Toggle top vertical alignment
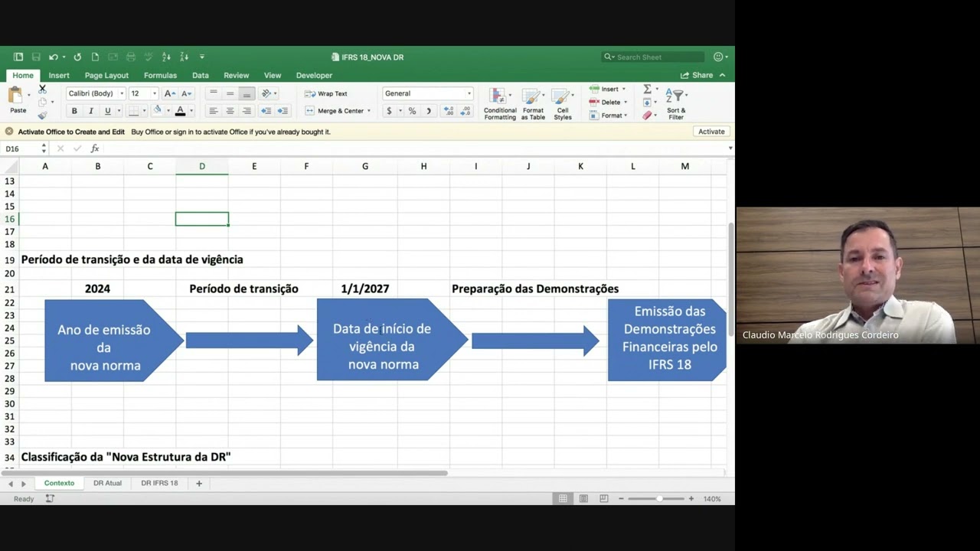 click(214, 93)
